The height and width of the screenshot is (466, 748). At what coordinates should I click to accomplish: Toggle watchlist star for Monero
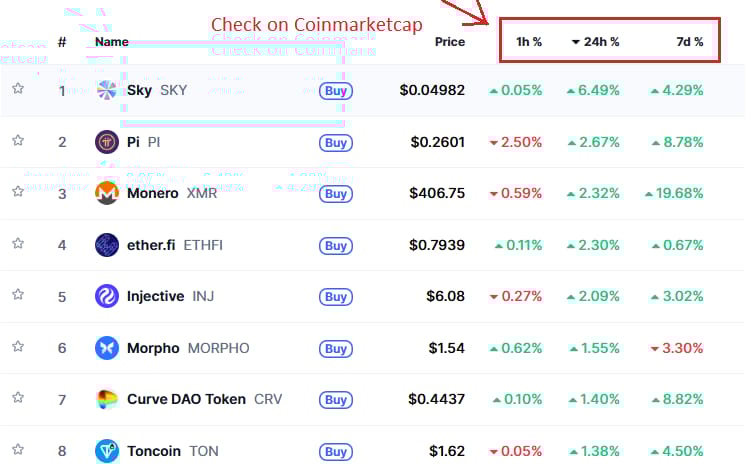[18, 191]
